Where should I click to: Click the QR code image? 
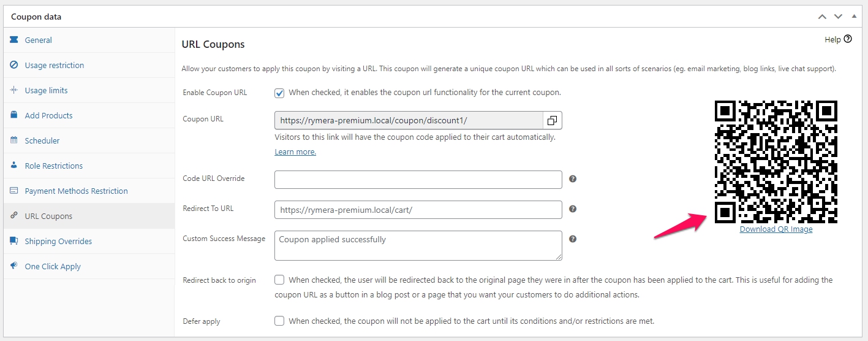[x=776, y=162]
